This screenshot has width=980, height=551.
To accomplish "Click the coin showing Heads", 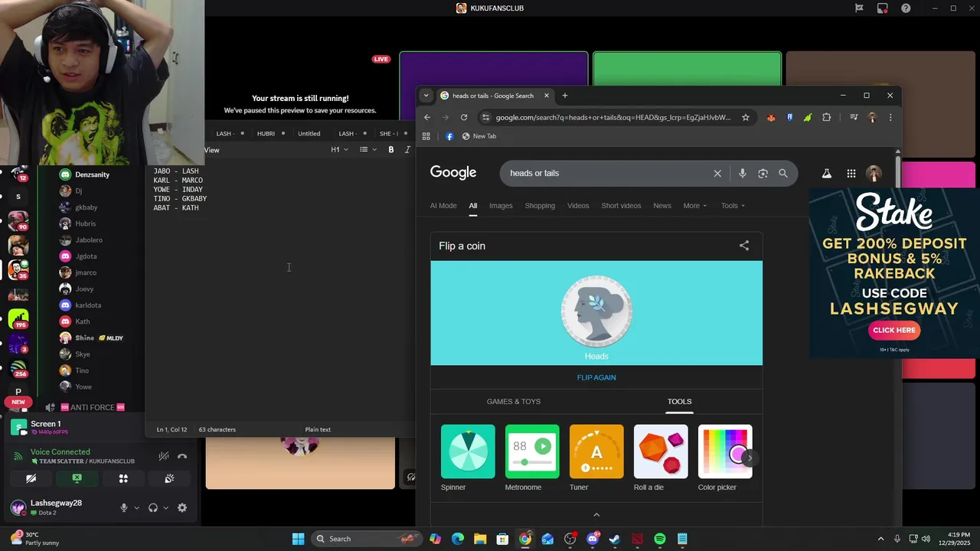I will (x=596, y=311).
